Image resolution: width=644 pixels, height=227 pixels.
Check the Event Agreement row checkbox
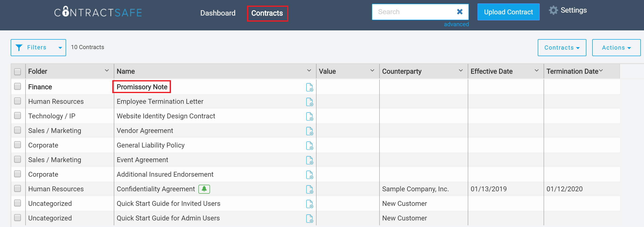click(x=18, y=159)
